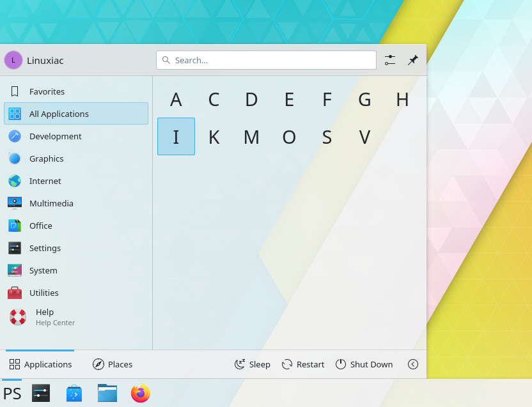Open Discover software store from taskbar
Image resolution: width=532 pixels, height=407 pixels.
pyautogui.click(x=74, y=393)
